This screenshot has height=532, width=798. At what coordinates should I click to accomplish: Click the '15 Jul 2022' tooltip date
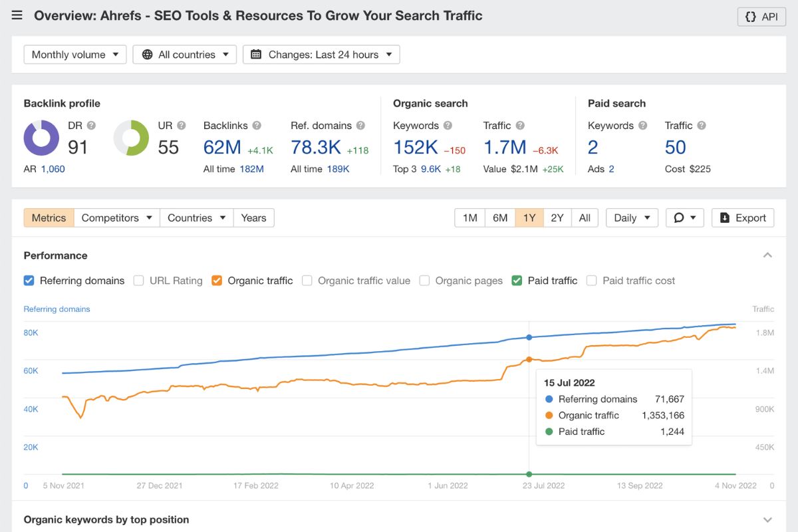tap(569, 382)
